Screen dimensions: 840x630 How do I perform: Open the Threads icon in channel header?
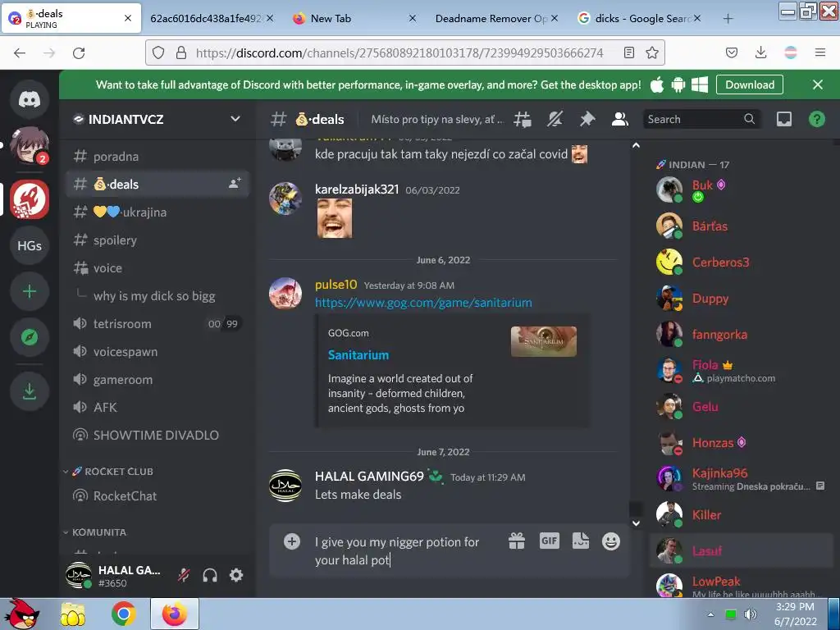tap(523, 119)
